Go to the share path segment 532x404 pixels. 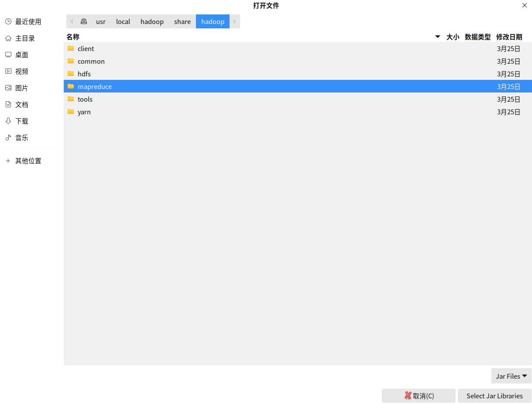click(x=182, y=21)
